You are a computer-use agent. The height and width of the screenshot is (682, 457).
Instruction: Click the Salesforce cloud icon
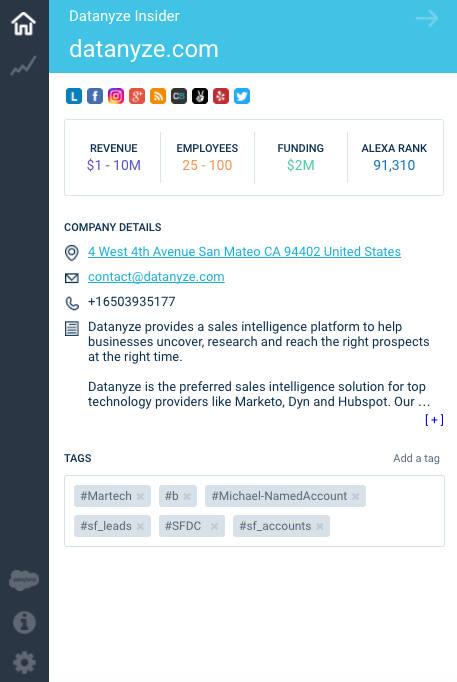click(24, 580)
